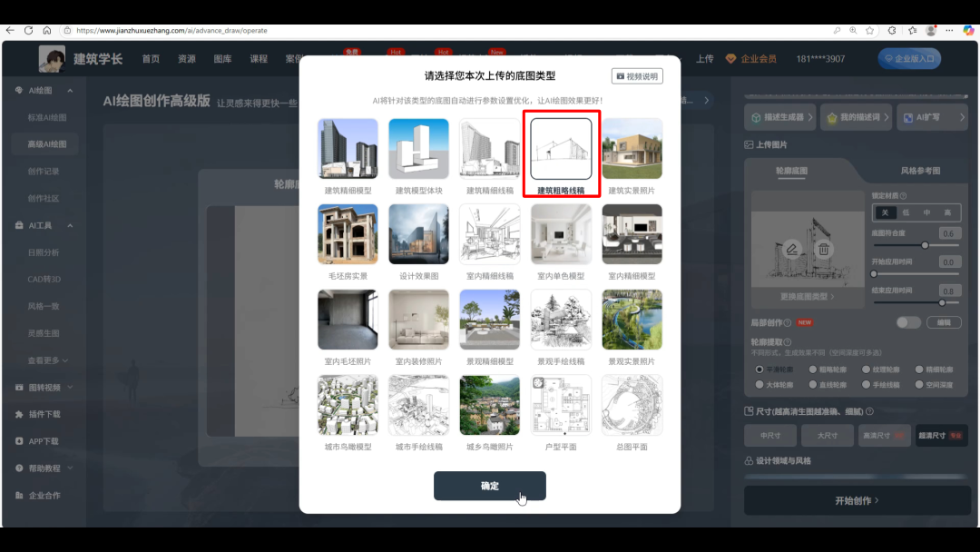This screenshot has height=552, width=980.
Task: Click the APP下载 sidebar icon
Action: 19,441
